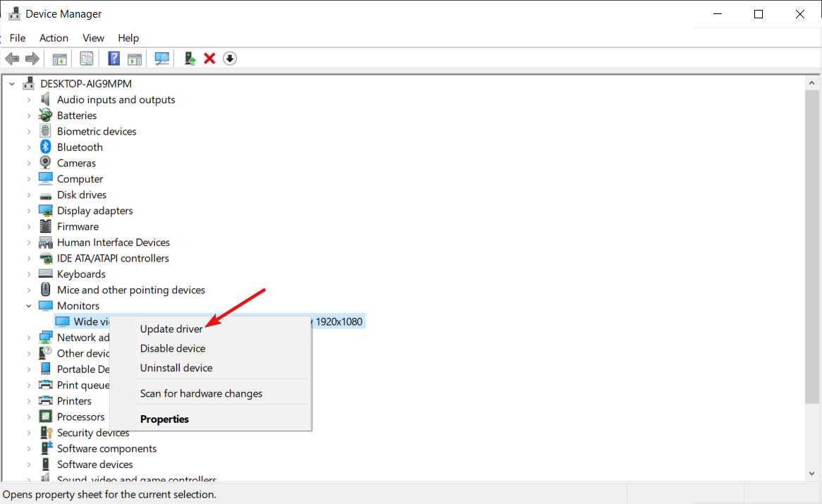This screenshot has height=504, width=822.
Task: Close the Device Manager window
Action: click(x=800, y=14)
